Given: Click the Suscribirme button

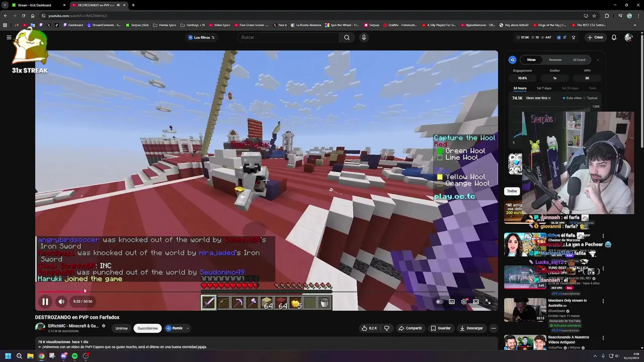Looking at the screenshot, I should [x=147, y=328].
